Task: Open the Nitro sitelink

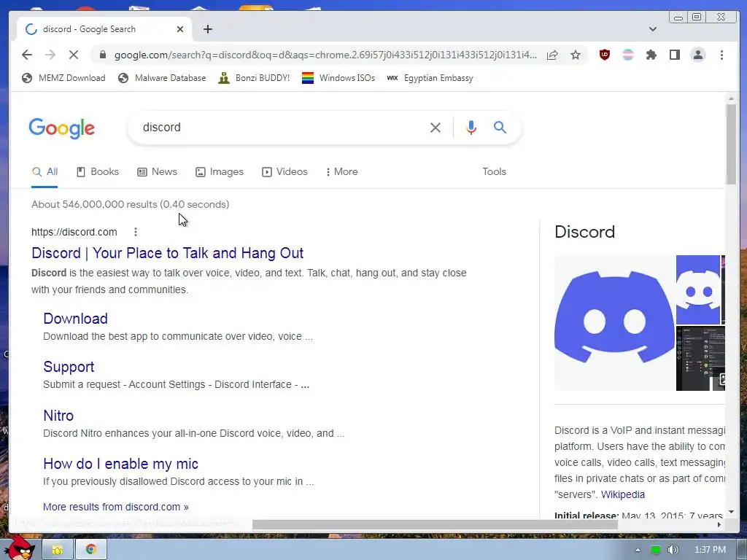Action: [x=58, y=415]
